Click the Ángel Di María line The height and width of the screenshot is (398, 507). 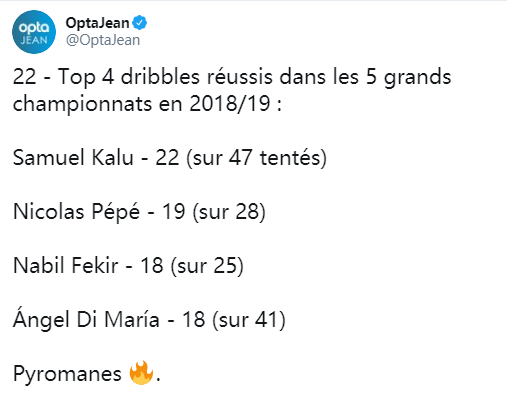149,318
